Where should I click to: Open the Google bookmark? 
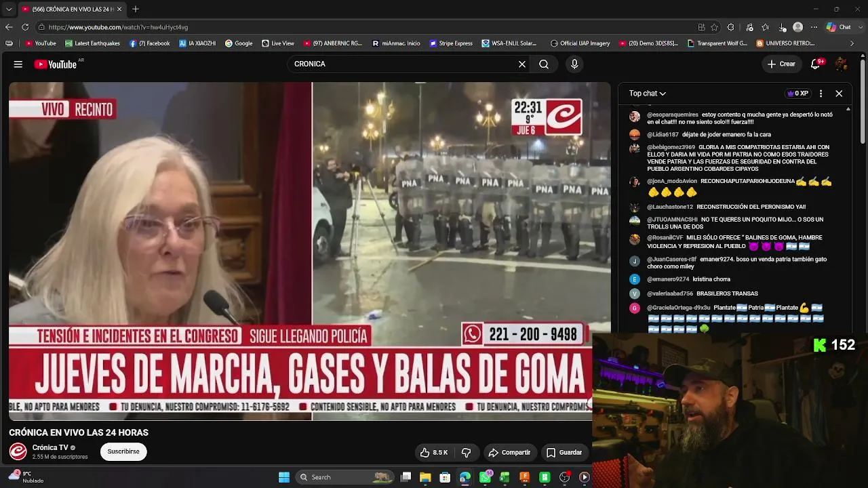pyautogui.click(x=239, y=43)
